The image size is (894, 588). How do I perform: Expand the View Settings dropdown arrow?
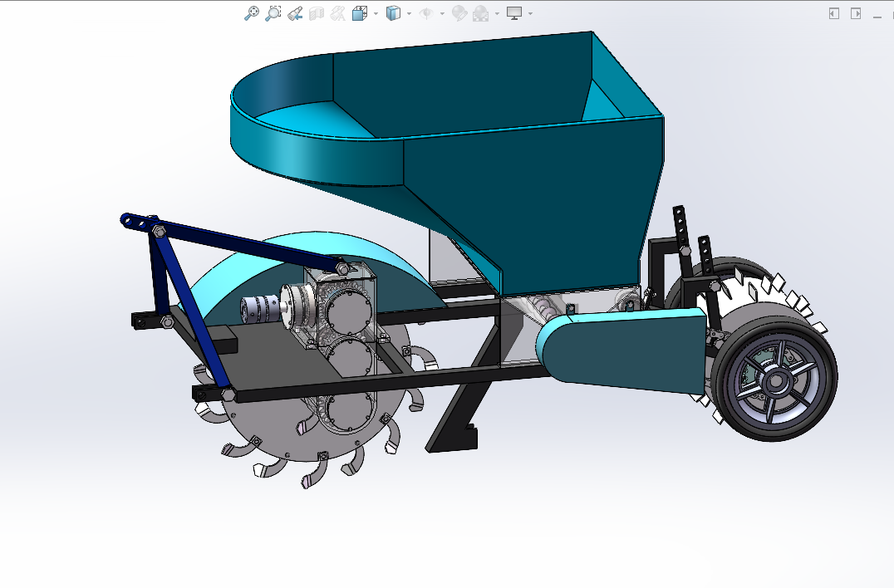pyautogui.click(x=531, y=13)
